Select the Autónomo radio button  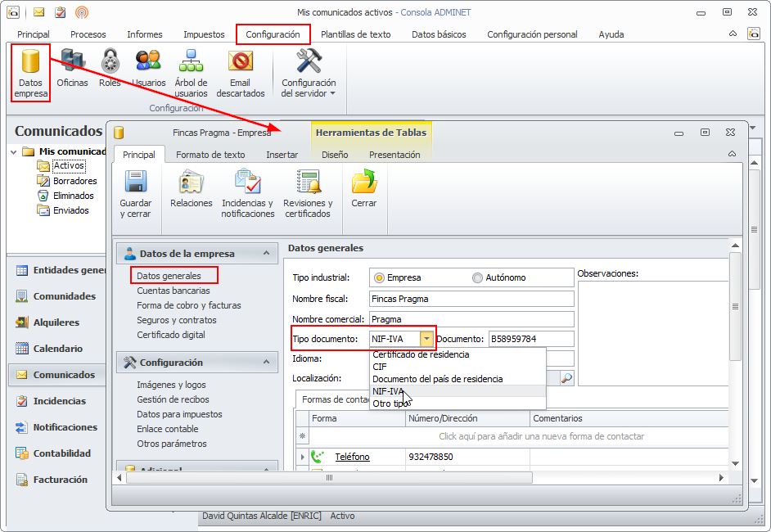tap(477, 277)
